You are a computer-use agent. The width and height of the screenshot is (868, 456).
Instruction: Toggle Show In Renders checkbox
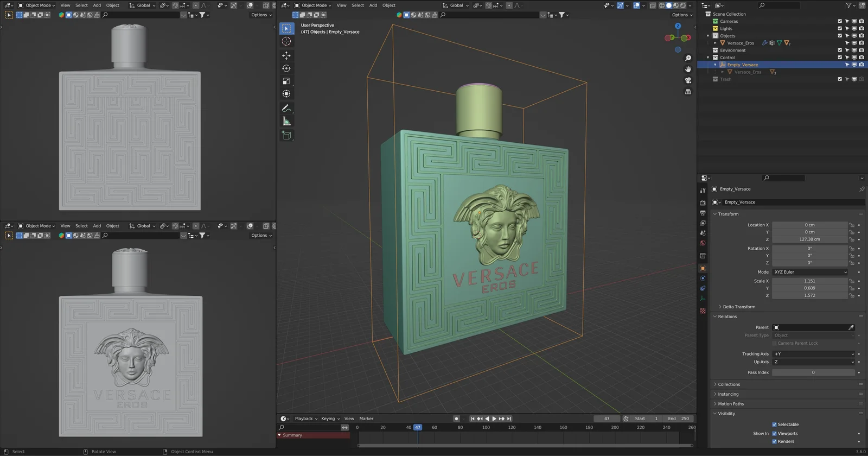pyautogui.click(x=774, y=441)
